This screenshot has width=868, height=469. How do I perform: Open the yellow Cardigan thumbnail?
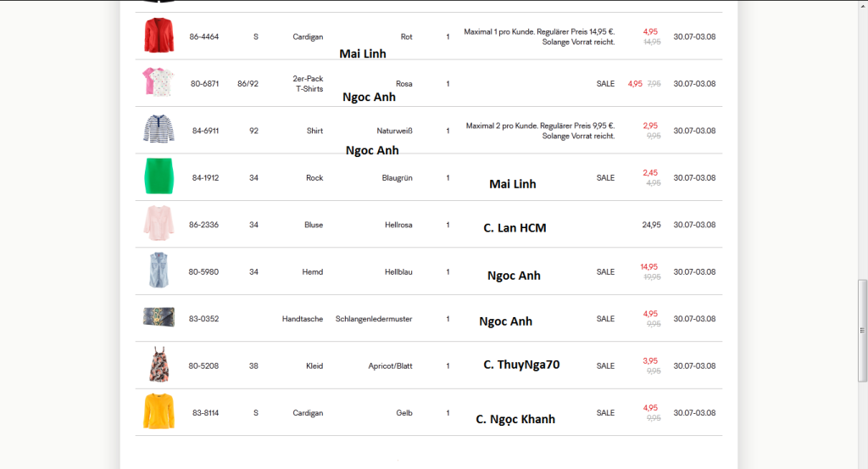click(x=159, y=412)
